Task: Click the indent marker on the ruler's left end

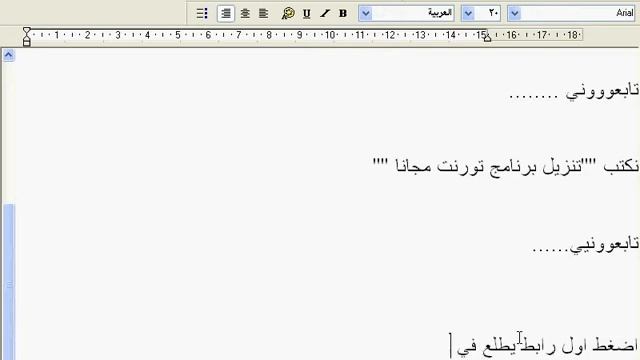Action: pos(27,36)
